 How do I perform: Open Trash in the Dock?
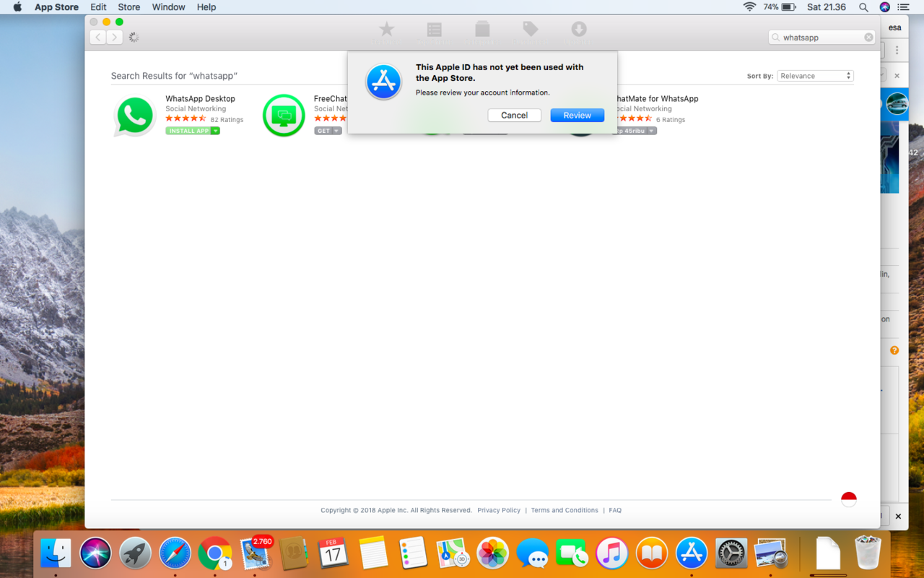click(x=867, y=554)
